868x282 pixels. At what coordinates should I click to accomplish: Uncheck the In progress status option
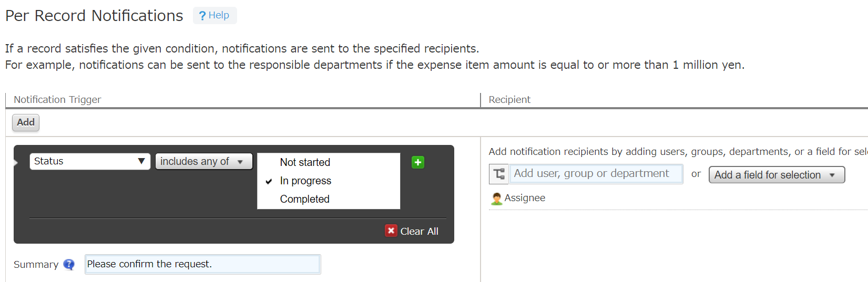(305, 181)
